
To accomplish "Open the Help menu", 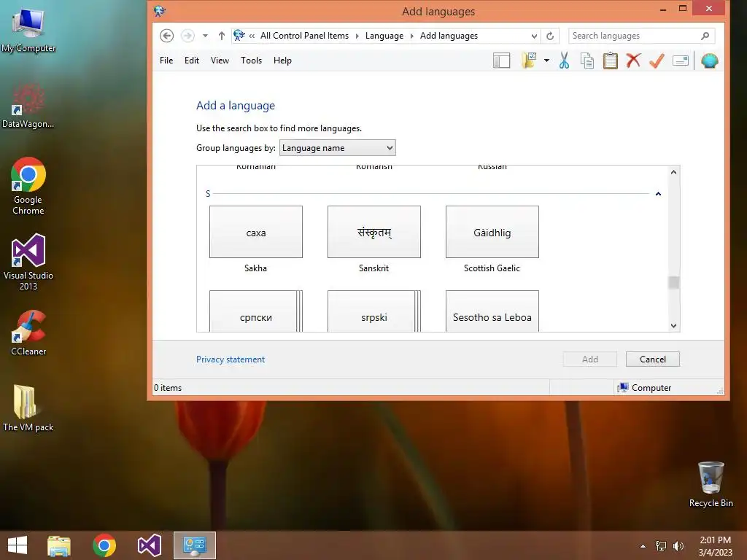I will [282, 61].
